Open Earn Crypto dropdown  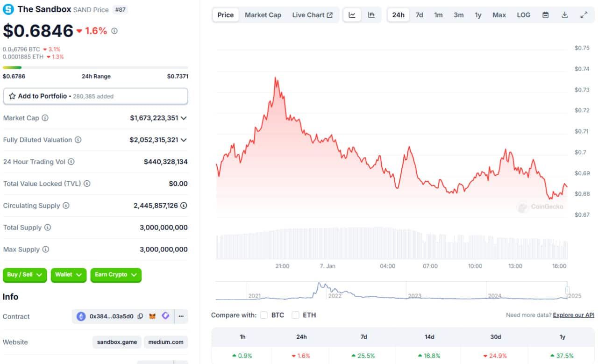point(116,275)
